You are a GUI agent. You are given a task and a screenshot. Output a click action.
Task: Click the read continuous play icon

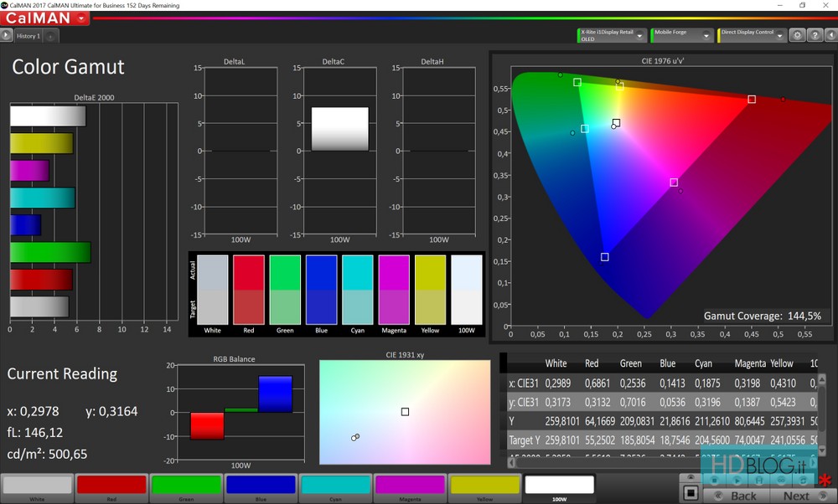pos(737,481)
